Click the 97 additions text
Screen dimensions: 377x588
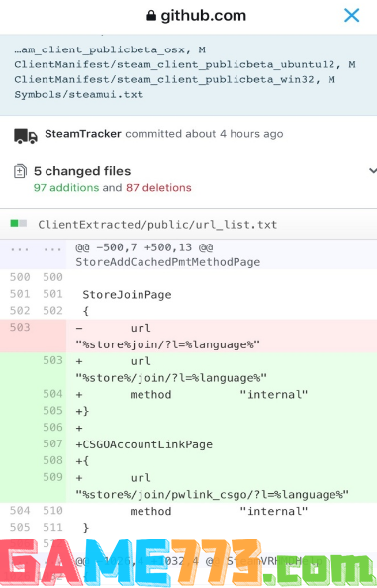tap(66, 187)
